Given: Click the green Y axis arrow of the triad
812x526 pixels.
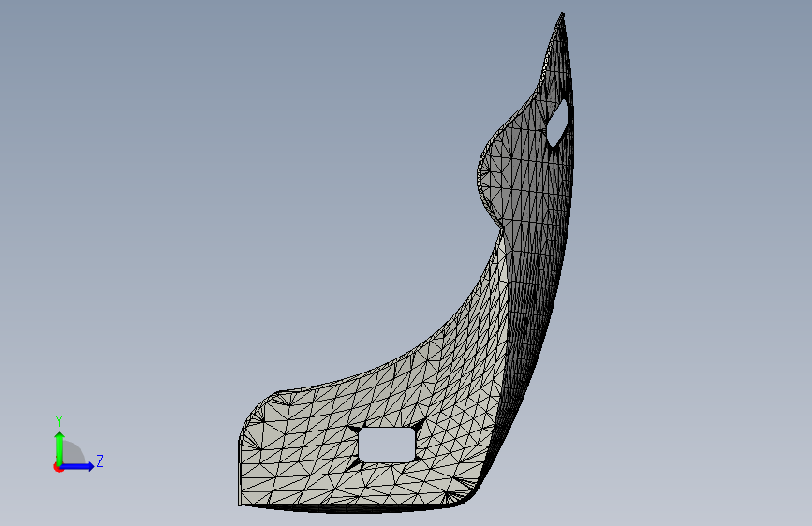Looking at the screenshot, I should tap(60, 448).
